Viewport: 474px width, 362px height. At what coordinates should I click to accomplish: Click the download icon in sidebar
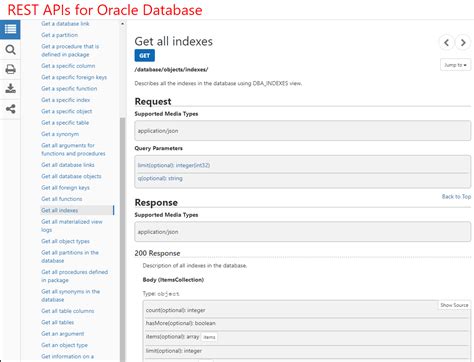(x=10, y=89)
